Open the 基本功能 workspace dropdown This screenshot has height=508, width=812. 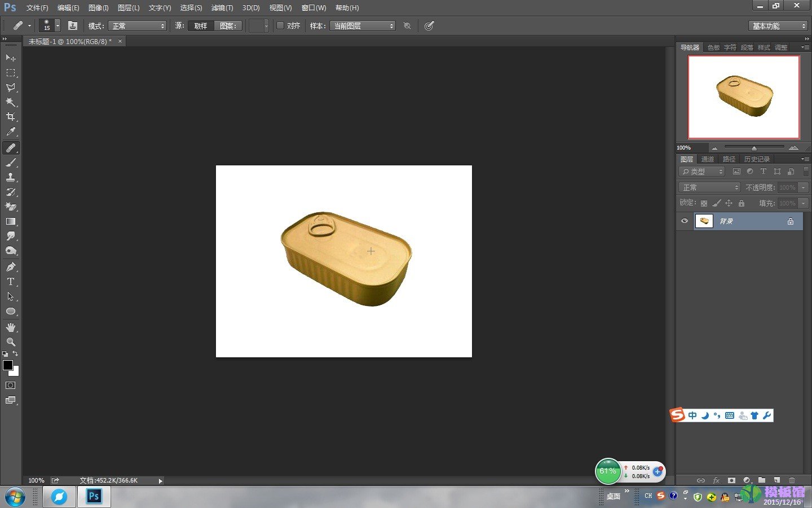pyautogui.click(x=779, y=26)
